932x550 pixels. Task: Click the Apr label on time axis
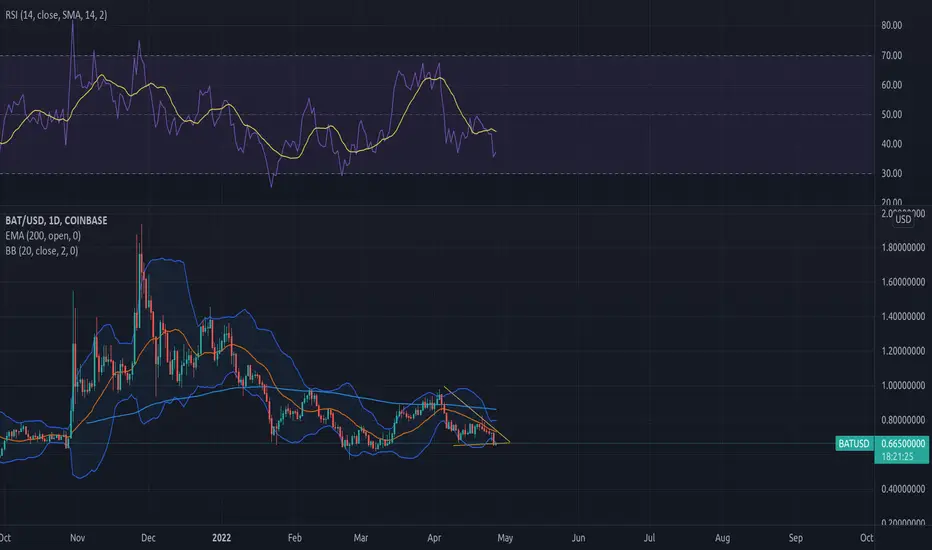pyautogui.click(x=434, y=538)
